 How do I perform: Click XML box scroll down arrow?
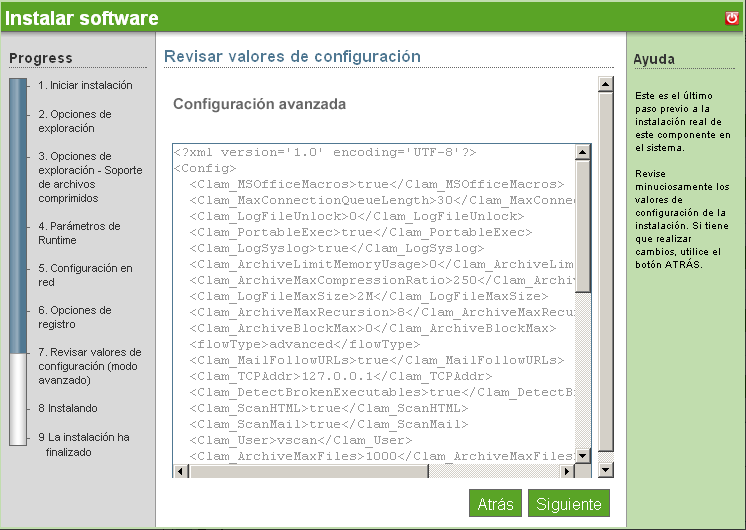click(582, 455)
